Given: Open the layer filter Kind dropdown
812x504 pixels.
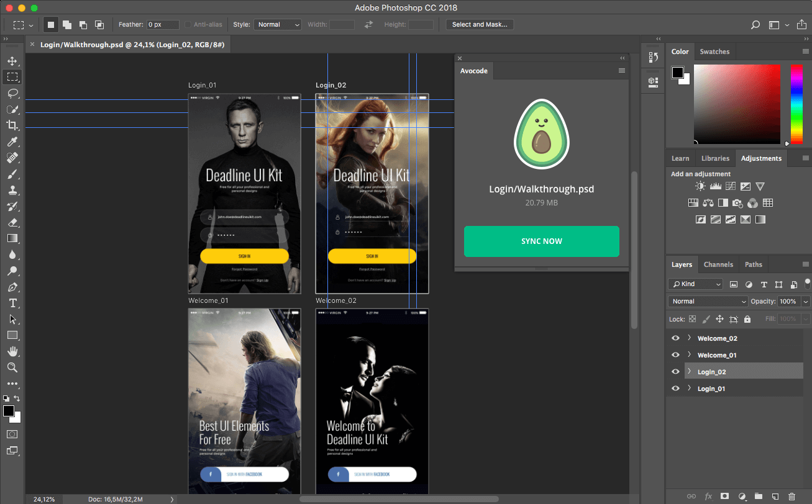Looking at the screenshot, I should point(696,284).
